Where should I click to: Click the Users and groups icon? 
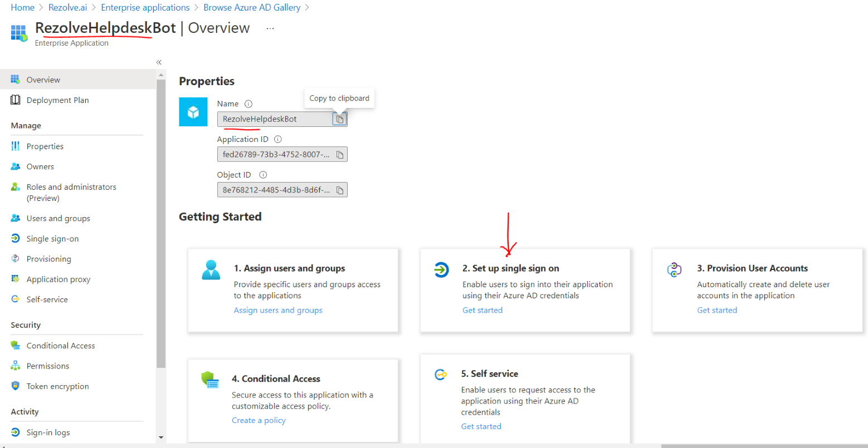[16, 218]
